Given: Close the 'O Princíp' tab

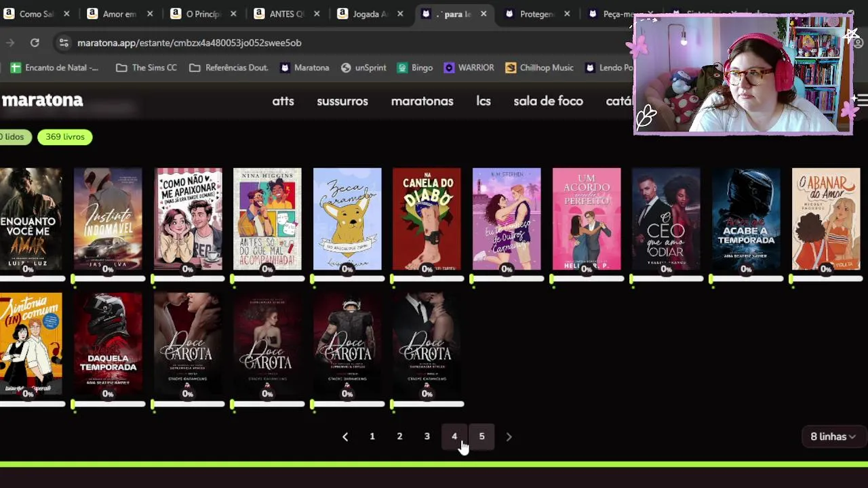Looking at the screenshot, I should coord(233,14).
